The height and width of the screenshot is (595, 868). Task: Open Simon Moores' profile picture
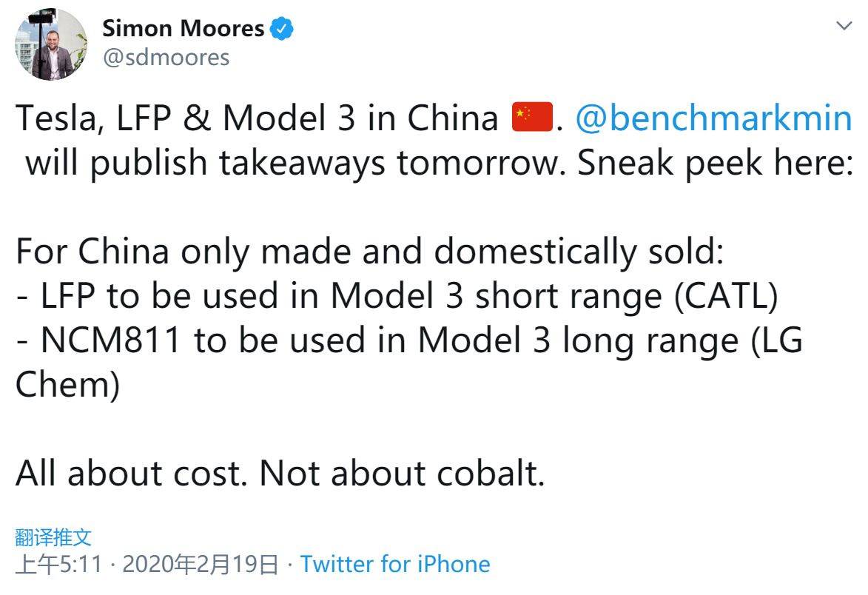[50, 44]
